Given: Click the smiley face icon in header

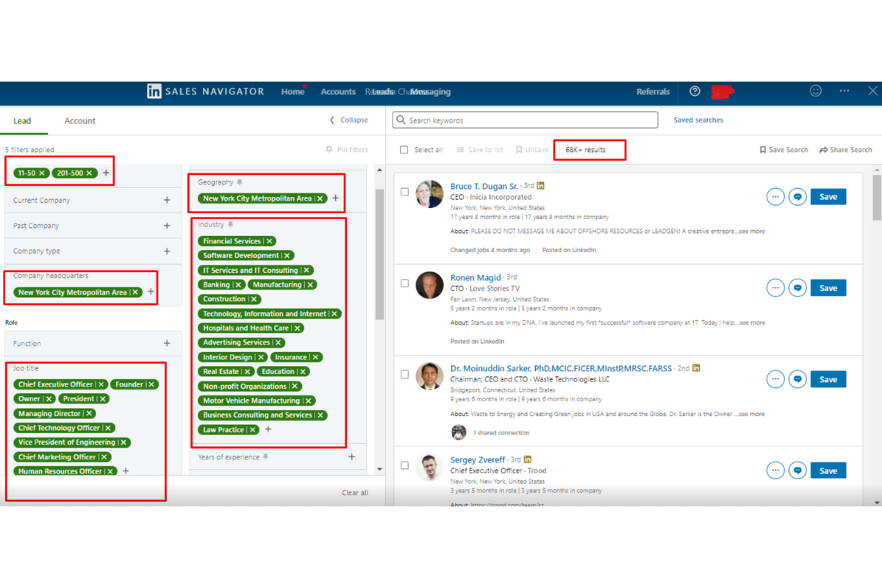Looking at the screenshot, I should [815, 91].
